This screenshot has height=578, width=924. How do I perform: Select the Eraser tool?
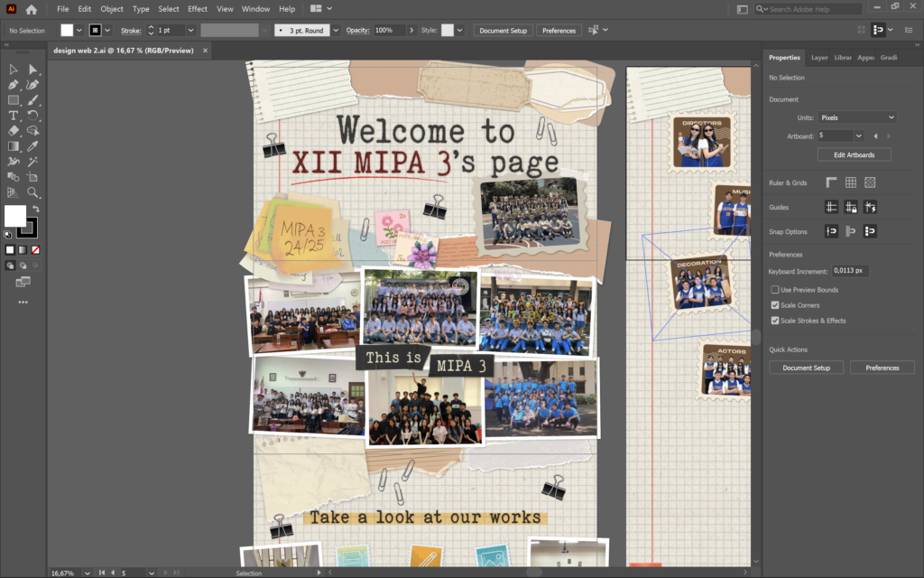point(13,131)
